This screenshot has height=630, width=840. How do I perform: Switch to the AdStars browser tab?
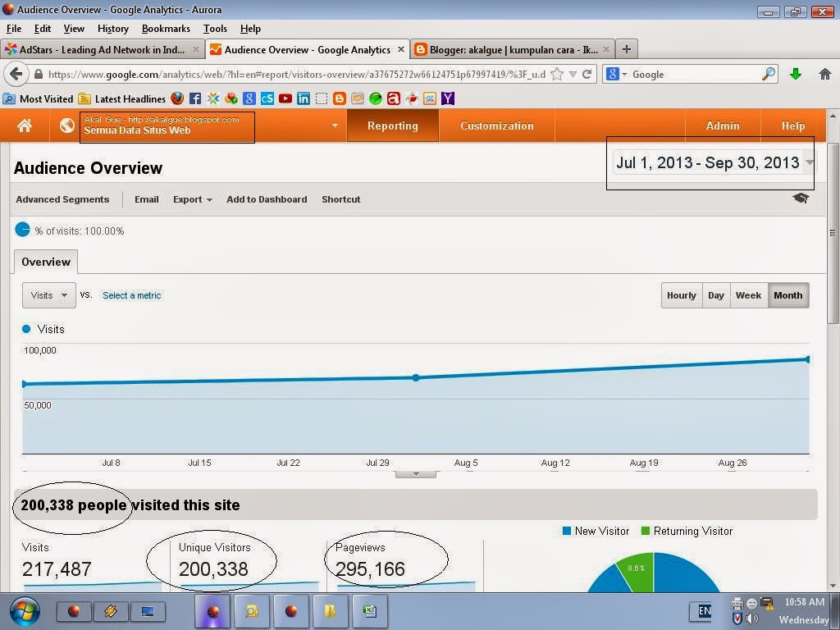coord(103,49)
